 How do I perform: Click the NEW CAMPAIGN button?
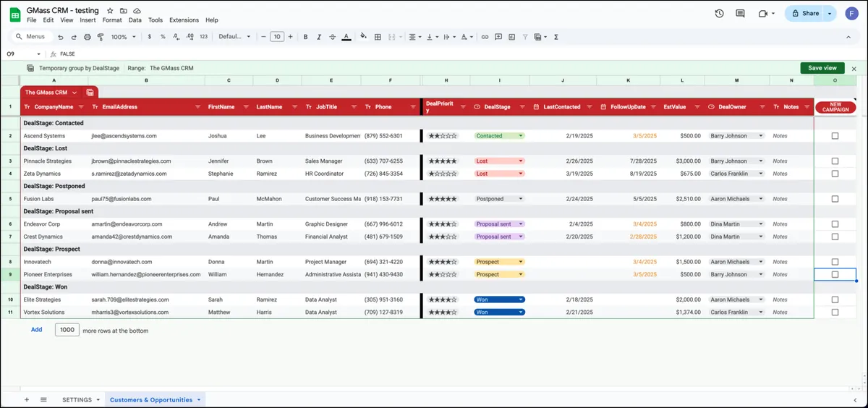(x=835, y=107)
